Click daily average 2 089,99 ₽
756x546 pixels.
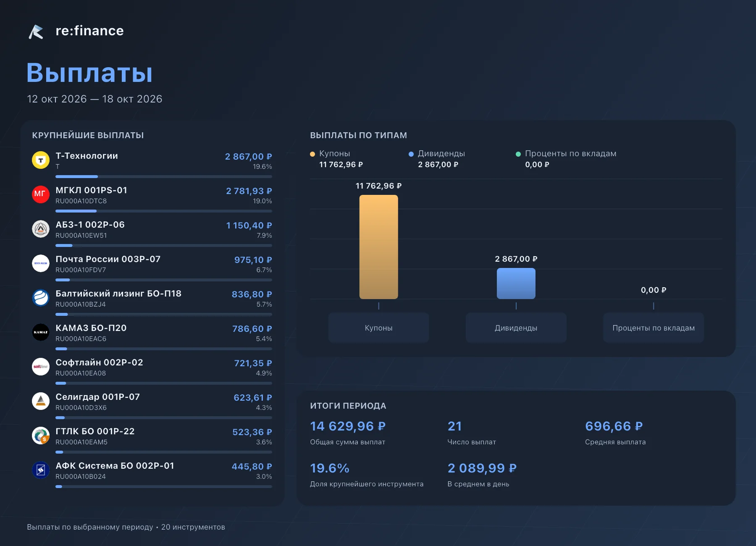(482, 468)
